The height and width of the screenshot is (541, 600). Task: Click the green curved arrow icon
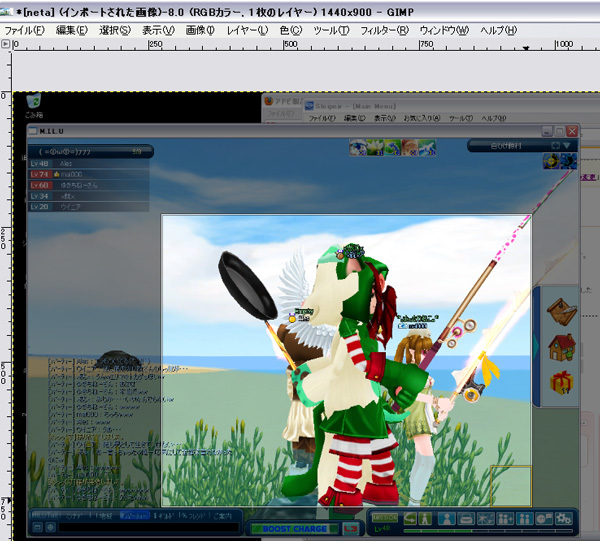tap(410, 519)
